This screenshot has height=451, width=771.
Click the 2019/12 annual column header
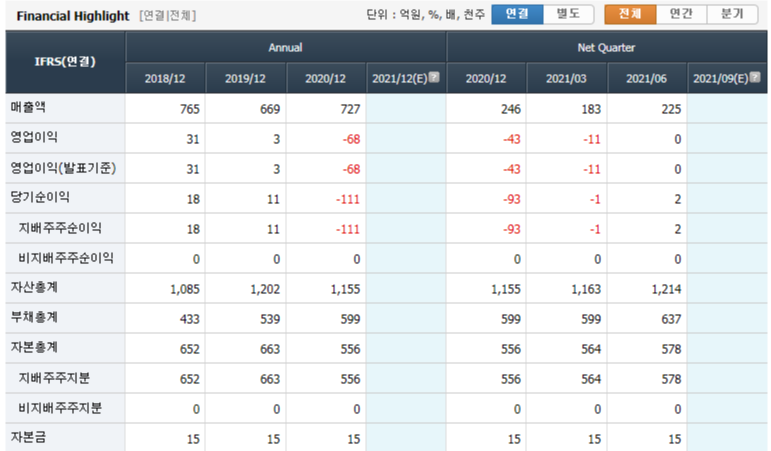245,79
